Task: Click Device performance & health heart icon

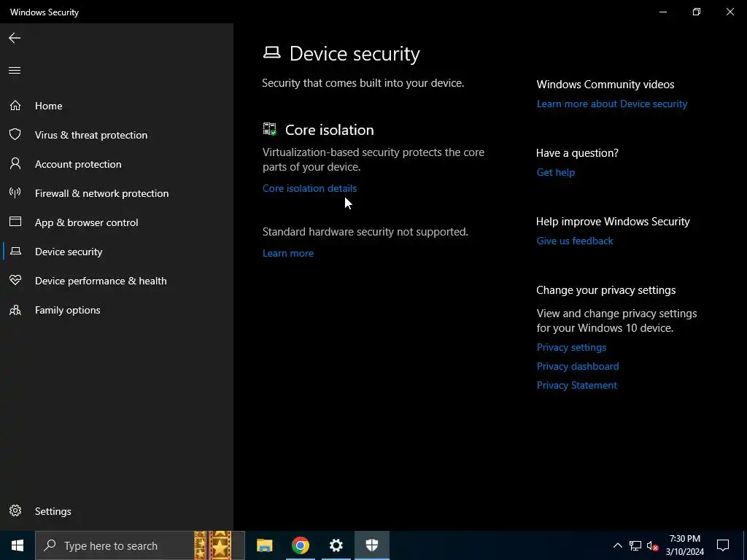Action: pos(15,281)
